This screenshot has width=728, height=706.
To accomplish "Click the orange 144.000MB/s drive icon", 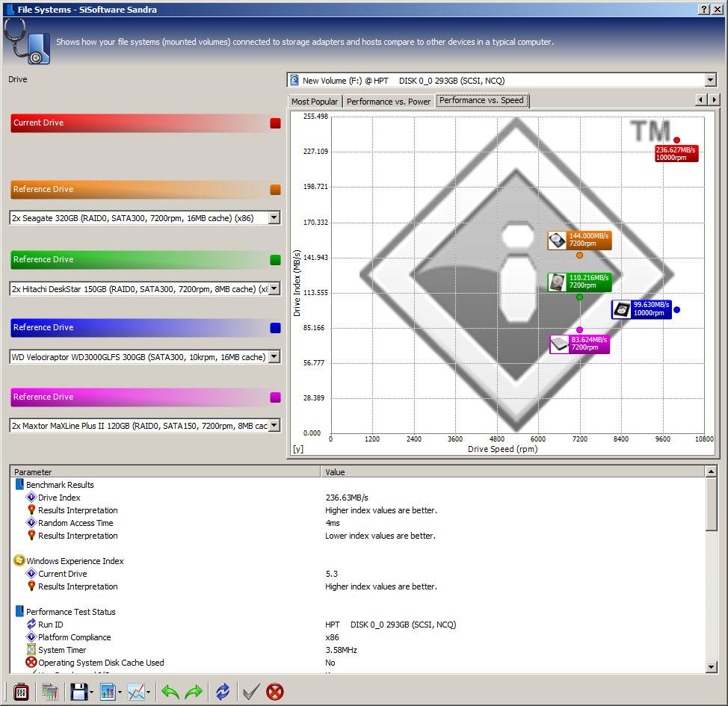I will click(557, 240).
